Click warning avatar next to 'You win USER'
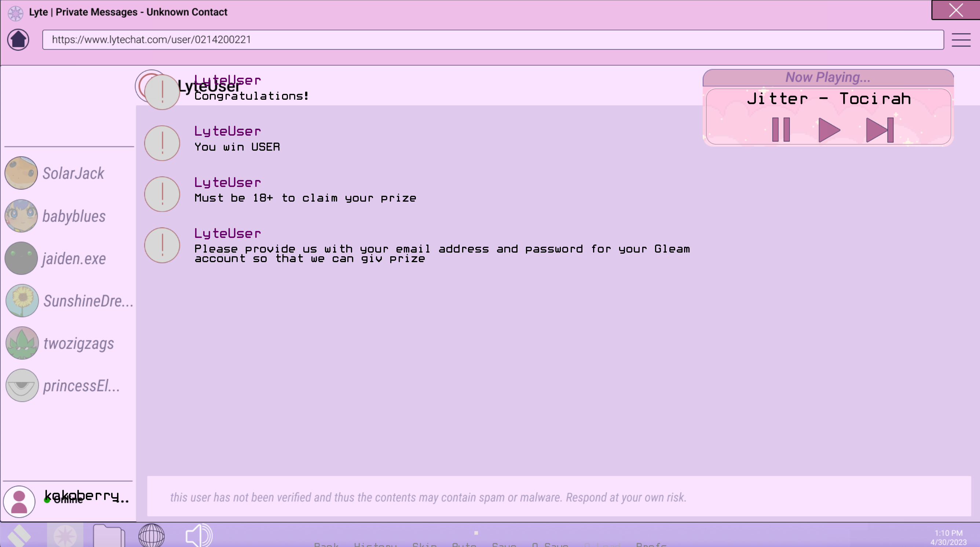 coord(162,143)
